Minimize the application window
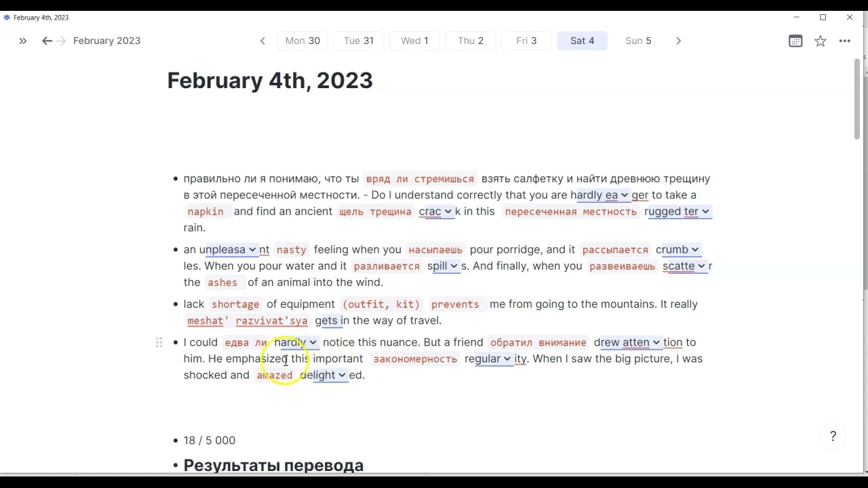Image resolution: width=868 pixels, height=488 pixels. tap(797, 18)
